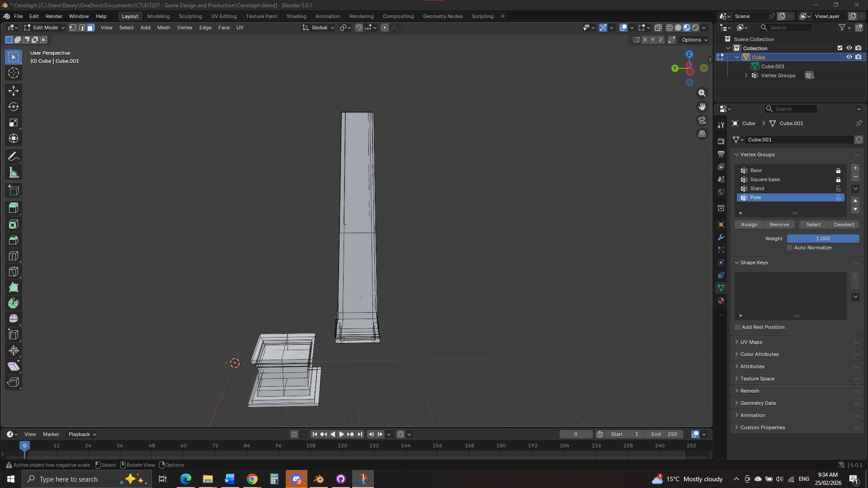This screenshot has width=868, height=488.
Task: Toggle camera view in viewport
Action: pyautogui.click(x=702, y=120)
